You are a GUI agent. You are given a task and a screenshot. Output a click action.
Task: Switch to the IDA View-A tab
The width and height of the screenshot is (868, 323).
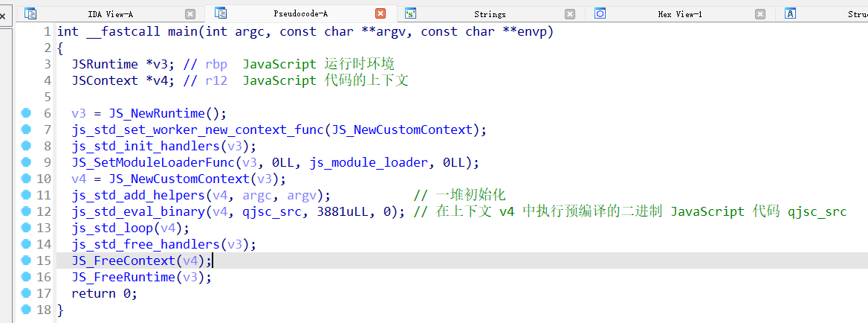point(111,14)
